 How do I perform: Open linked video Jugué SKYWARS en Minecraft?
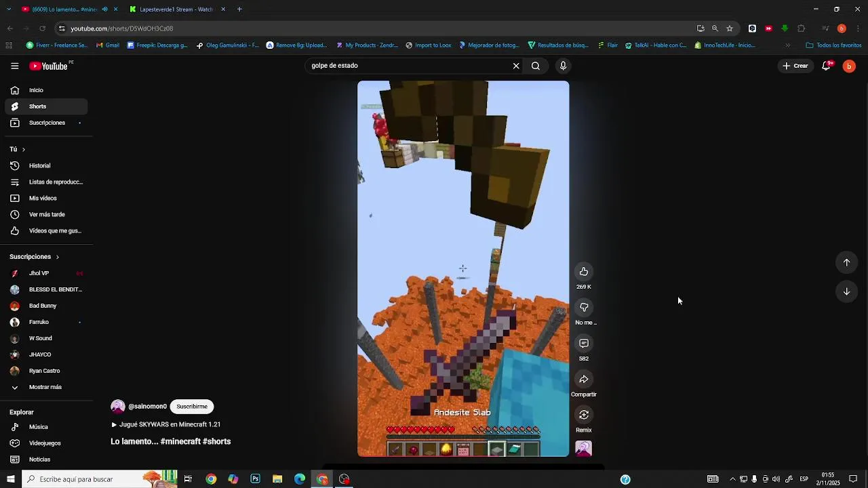pyautogui.click(x=170, y=424)
